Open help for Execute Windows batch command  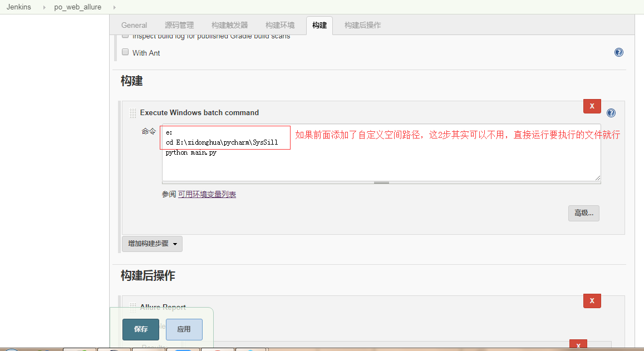click(x=611, y=113)
